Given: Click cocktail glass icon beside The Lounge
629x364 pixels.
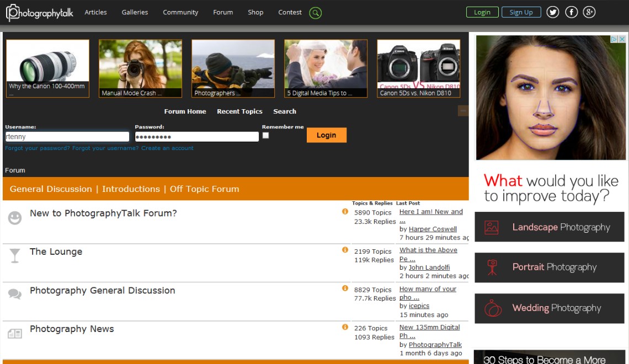Looking at the screenshot, I should click(15, 256).
